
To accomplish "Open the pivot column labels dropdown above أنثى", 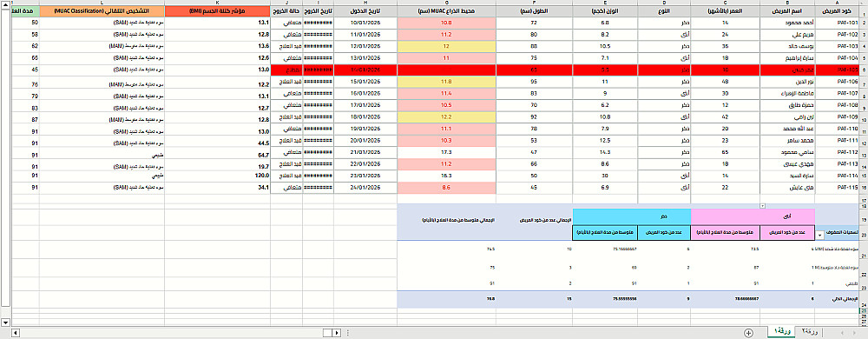I will (x=762, y=206).
